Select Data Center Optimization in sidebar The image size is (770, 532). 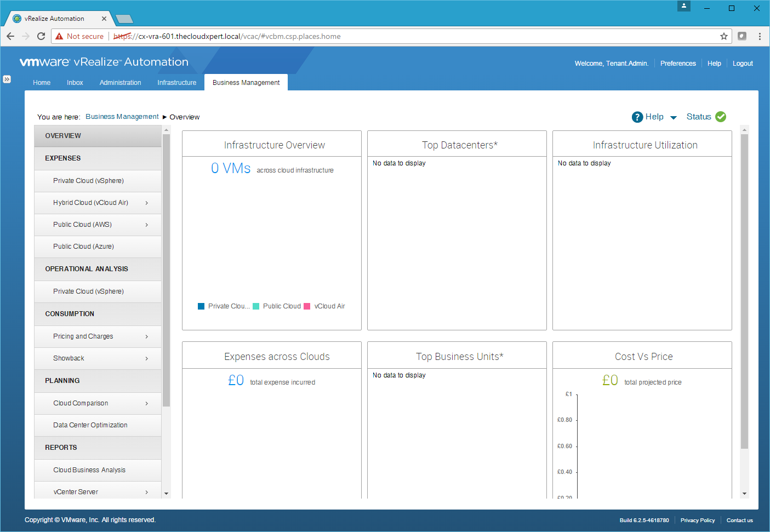(90, 425)
